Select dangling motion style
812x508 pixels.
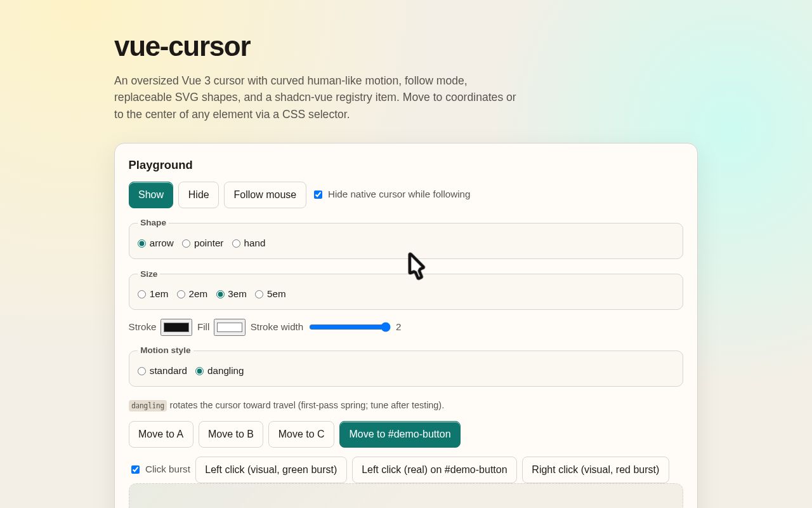click(x=199, y=371)
